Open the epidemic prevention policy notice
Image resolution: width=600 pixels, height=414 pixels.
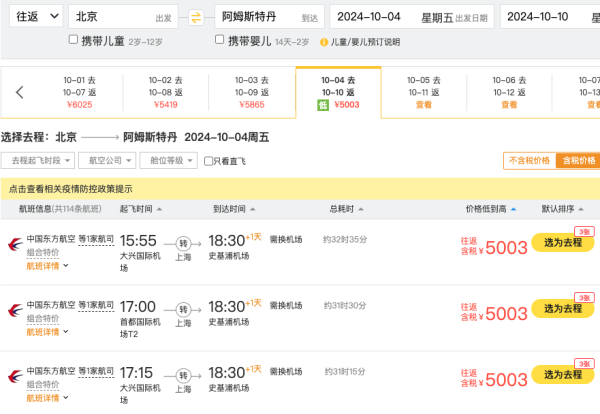click(x=71, y=189)
